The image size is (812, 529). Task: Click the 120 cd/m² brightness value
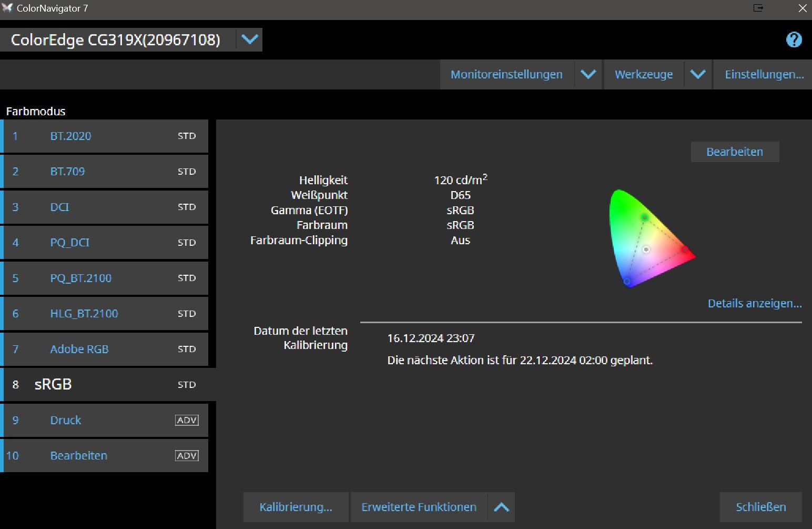(461, 179)
